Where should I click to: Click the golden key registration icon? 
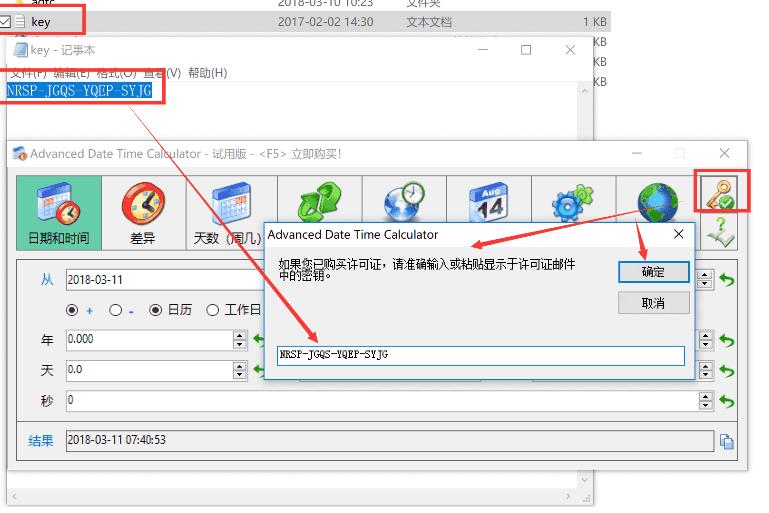[719, 193]
